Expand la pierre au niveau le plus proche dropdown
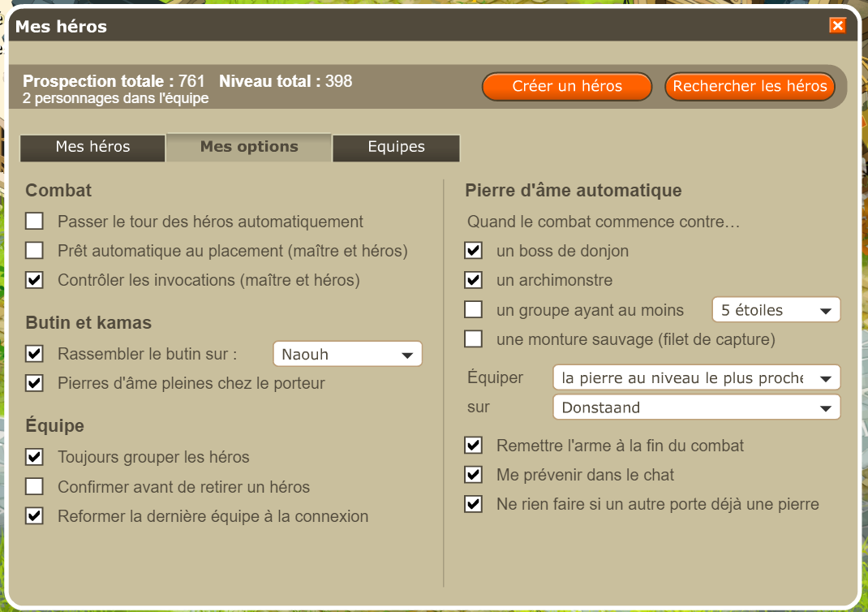Viewport: 868px width, 612px height. tap(696, 377)
